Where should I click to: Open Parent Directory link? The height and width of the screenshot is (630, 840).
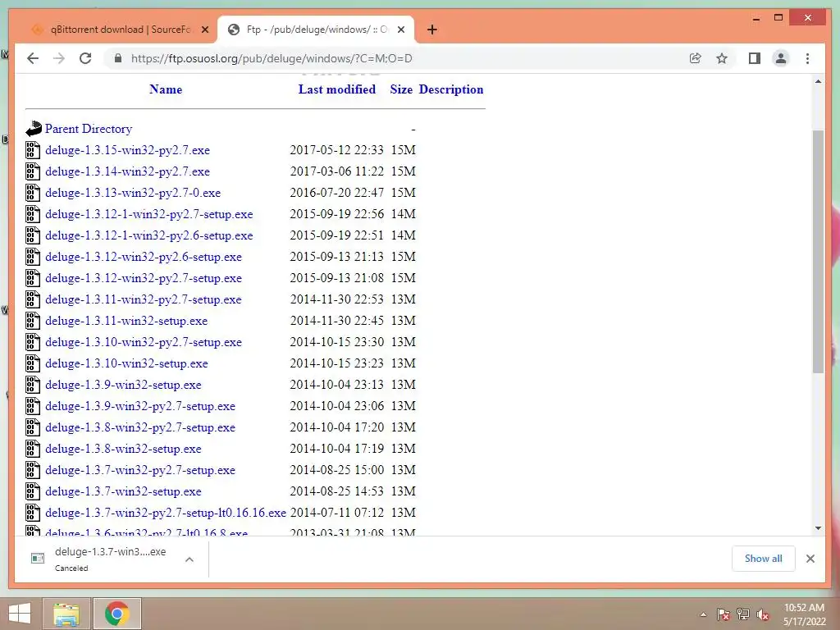[89, 129]
